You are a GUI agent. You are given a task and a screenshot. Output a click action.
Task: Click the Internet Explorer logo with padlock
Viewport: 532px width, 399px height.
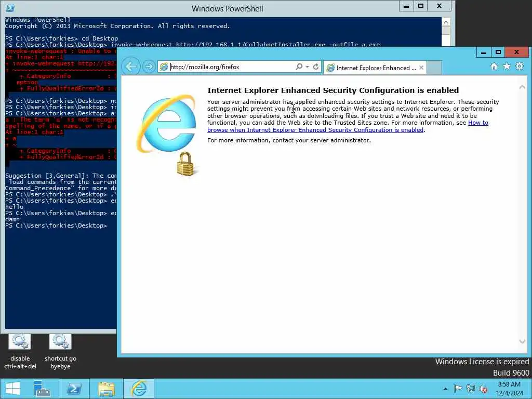click(168, 135)
